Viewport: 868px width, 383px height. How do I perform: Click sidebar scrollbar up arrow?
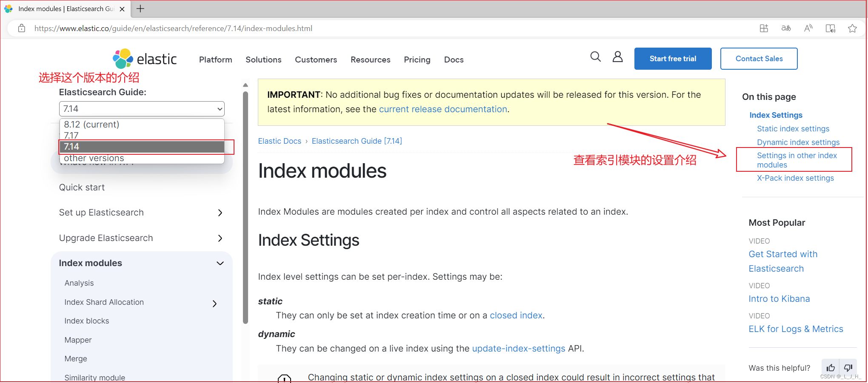coord(246,85)
